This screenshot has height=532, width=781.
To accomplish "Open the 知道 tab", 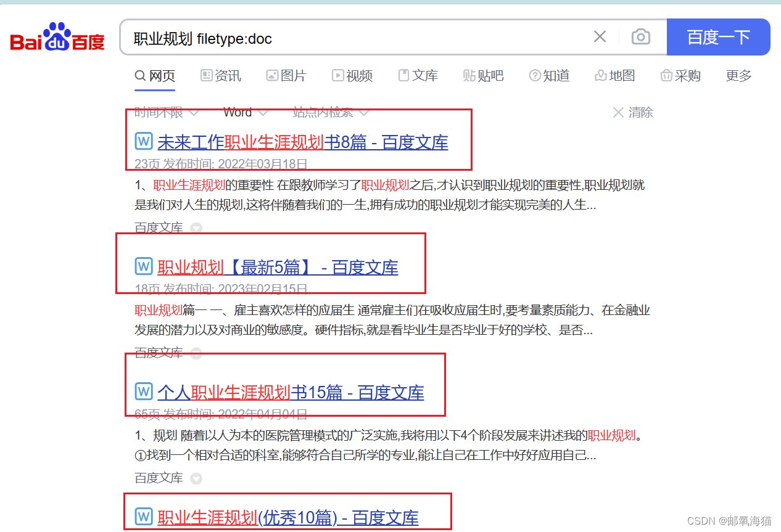I will (x=549, y=76).
